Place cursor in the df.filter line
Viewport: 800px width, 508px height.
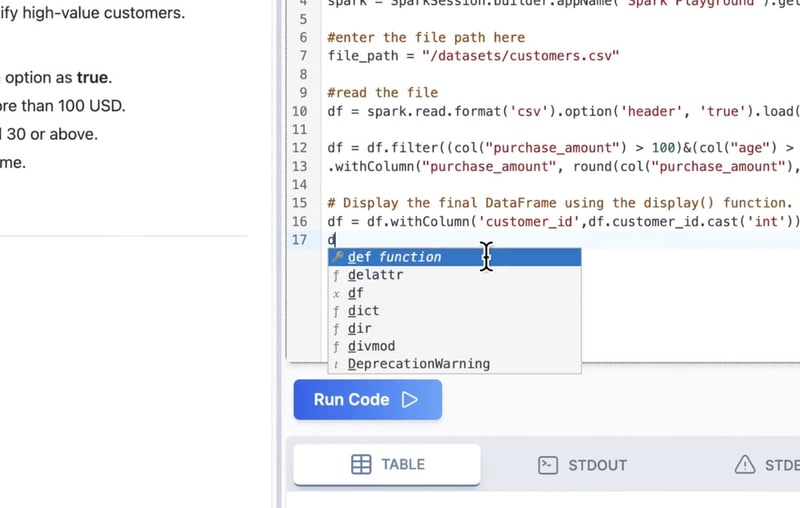pos(560,148)
